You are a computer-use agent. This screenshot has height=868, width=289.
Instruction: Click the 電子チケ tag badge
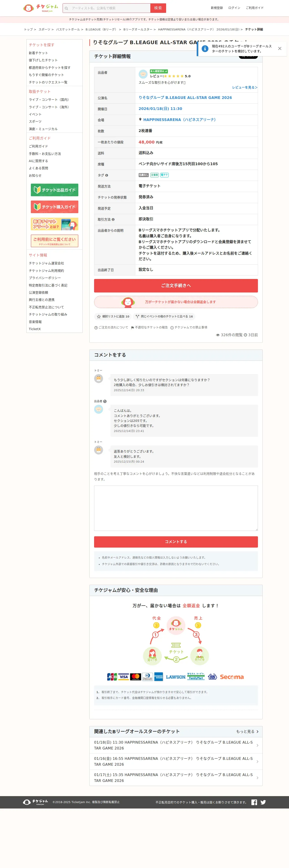(164, 175)
